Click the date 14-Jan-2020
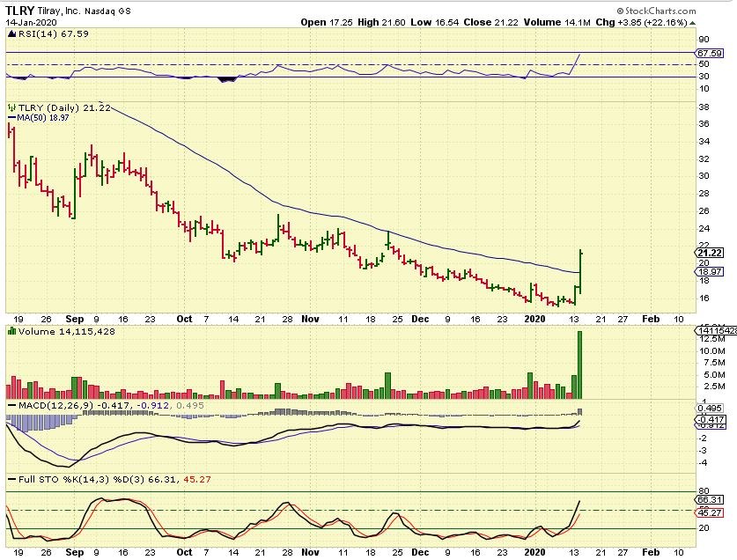This screenshot has width=737, height=560. [x=31, y=23]
